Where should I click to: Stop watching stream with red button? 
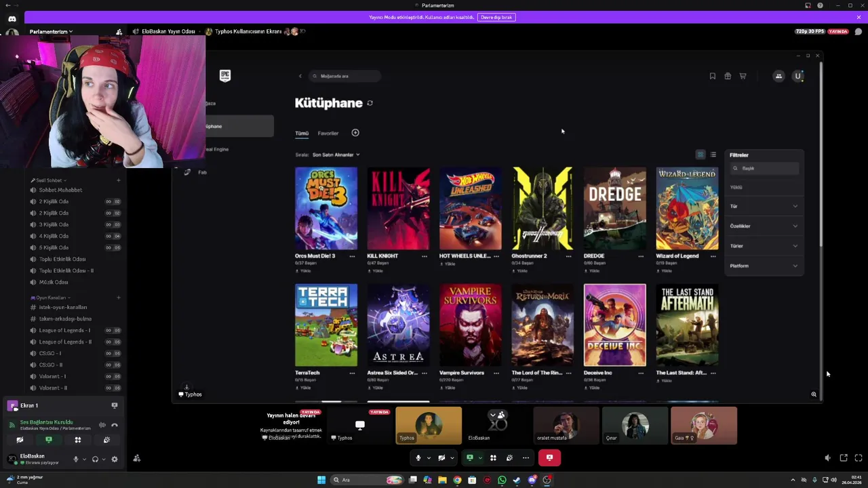coord(549,457)
